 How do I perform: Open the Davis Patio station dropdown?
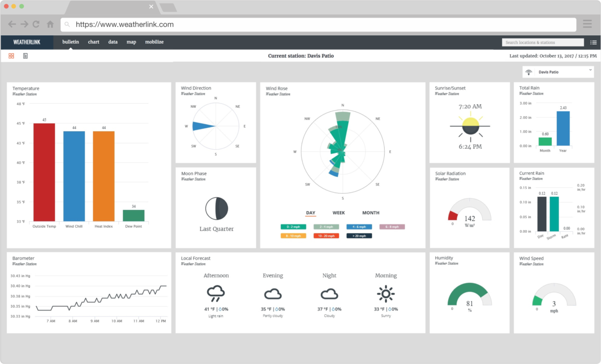[557, 72]
